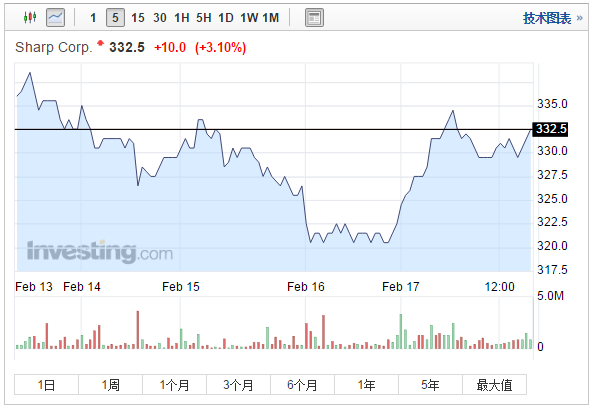Select the 最大值 time range
The image size is (592, 408).
[495, 385]
